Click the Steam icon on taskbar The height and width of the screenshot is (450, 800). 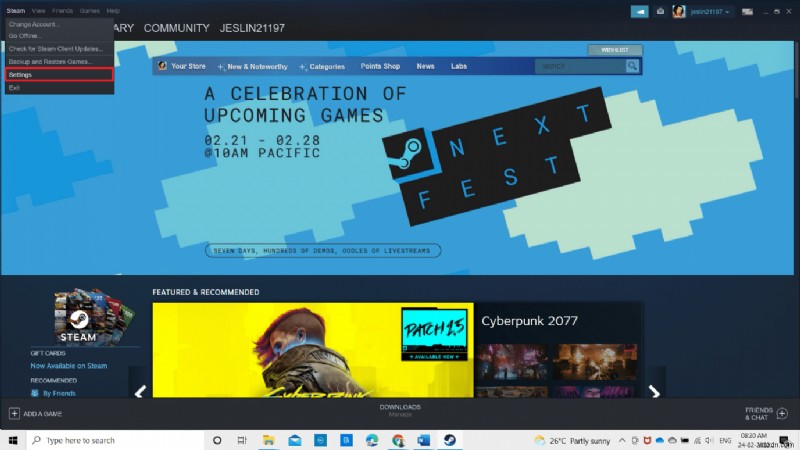coord(449,440)
